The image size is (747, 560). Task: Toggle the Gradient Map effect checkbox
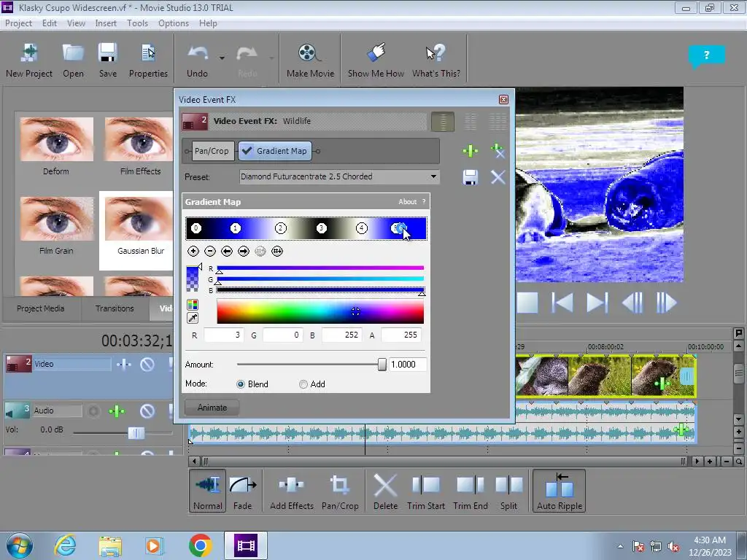click(x=247, y=151)
